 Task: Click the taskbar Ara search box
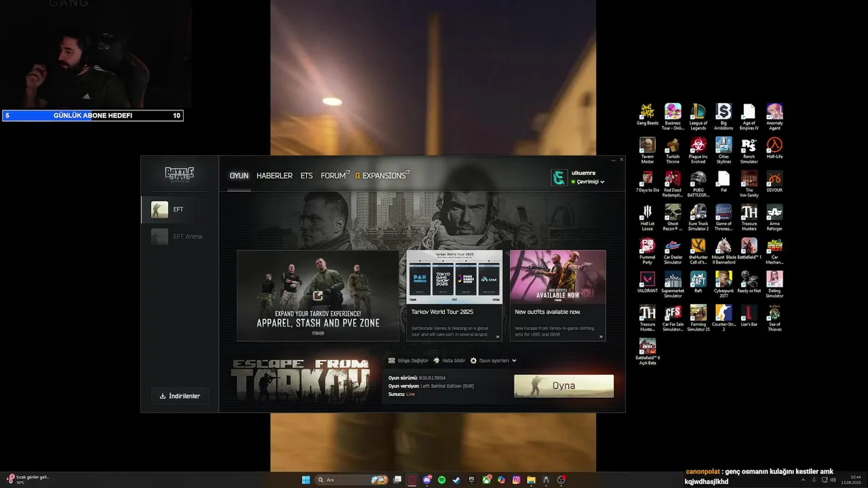click(x=351, y=480)
